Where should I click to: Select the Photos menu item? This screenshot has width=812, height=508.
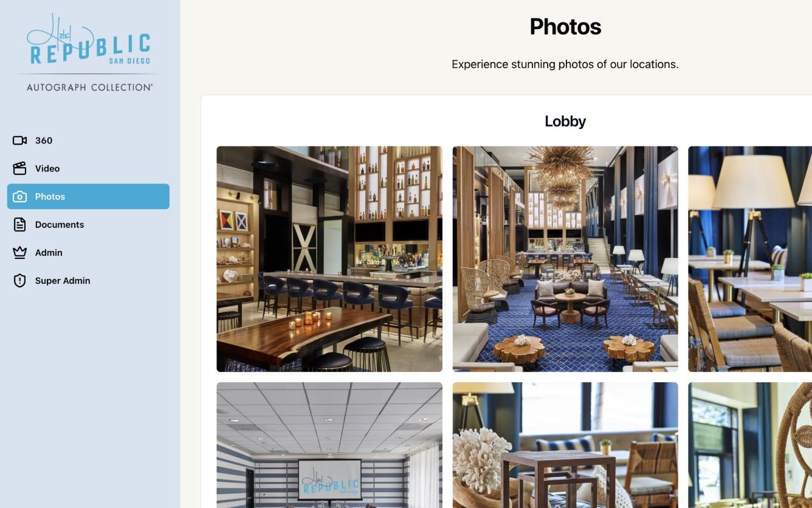[88, 196]
